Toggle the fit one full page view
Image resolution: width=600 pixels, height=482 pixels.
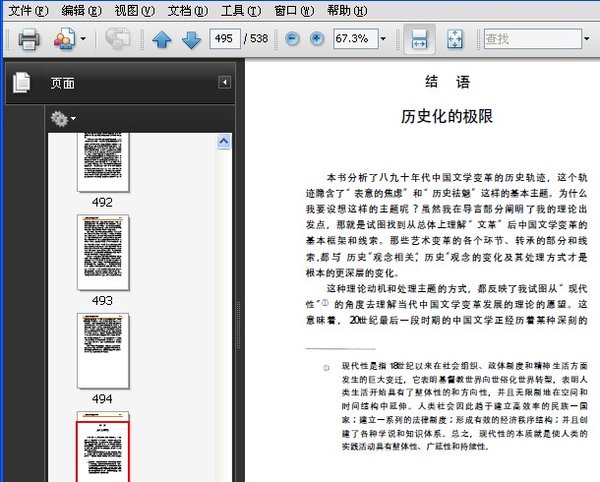click(454, 40)
